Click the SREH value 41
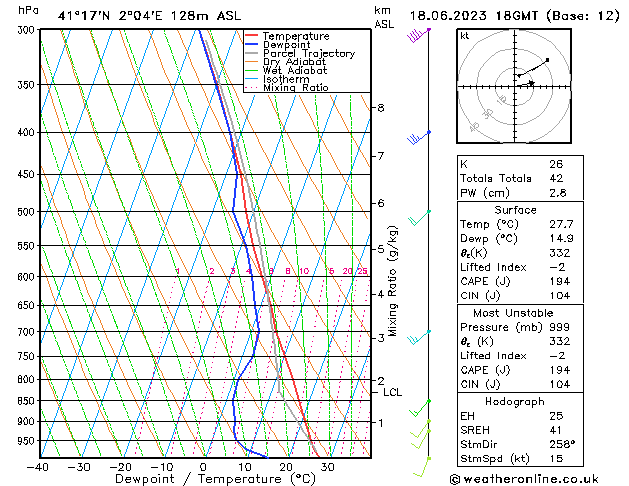Image resolution: width=629 pixels, height=486 pixels. click(x=556, y=430)
